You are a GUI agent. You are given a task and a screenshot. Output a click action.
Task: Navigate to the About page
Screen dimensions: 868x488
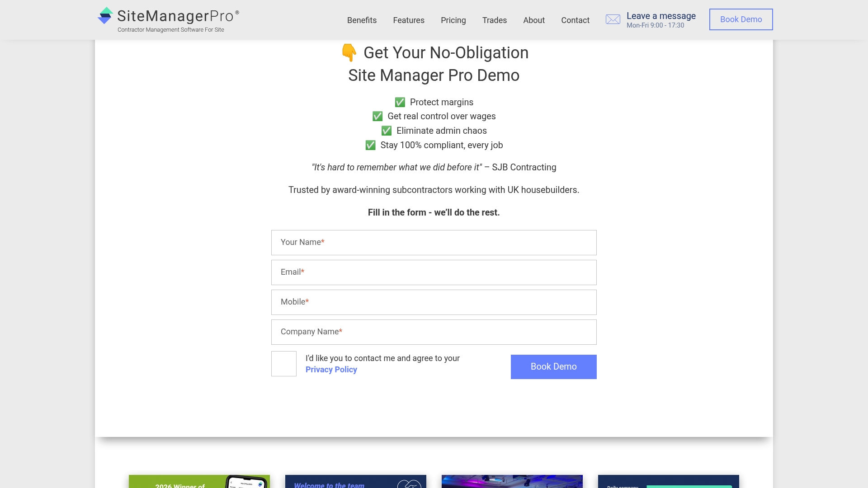pos(534,20)
